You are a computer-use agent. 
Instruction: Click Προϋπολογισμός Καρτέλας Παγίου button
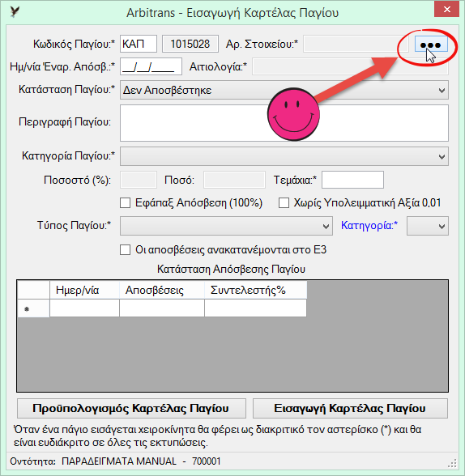coord(131,408)
